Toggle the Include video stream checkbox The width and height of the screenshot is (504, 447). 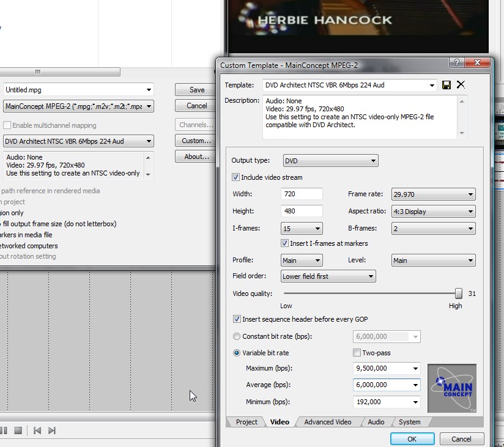235,177
